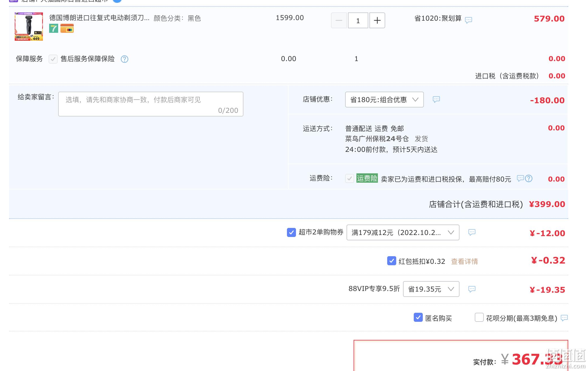
Task: Click the ¥-12.00 coupon discount amount
Action: tap(547, 233)
